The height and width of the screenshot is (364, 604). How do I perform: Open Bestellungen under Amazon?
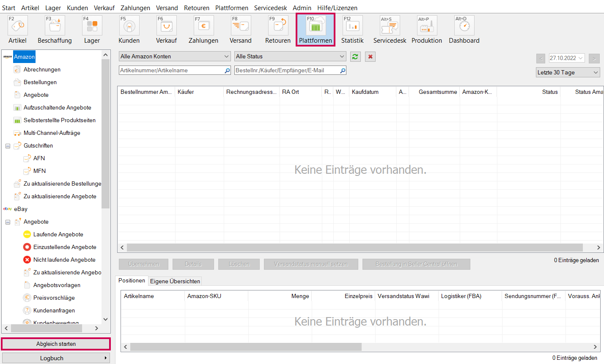pyautogui.click(x=40, y=82)
